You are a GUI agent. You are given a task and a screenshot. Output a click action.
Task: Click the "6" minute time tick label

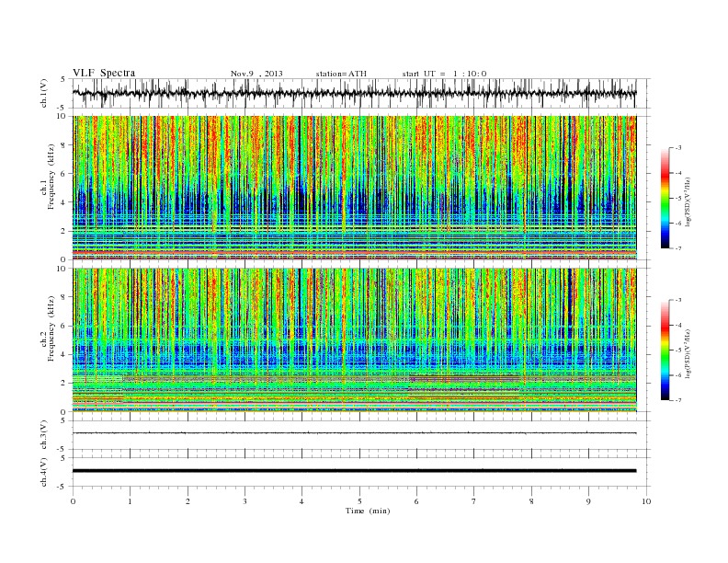coord(417,501)
